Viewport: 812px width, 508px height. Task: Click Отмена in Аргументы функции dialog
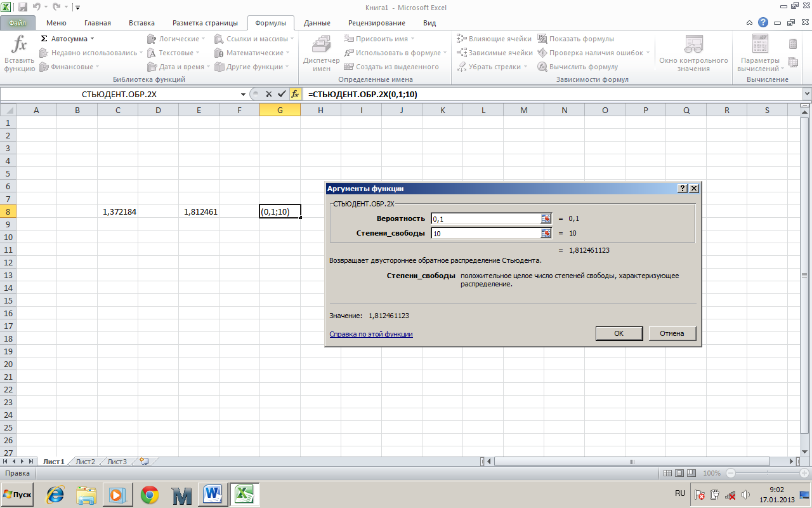coord(672,333)
